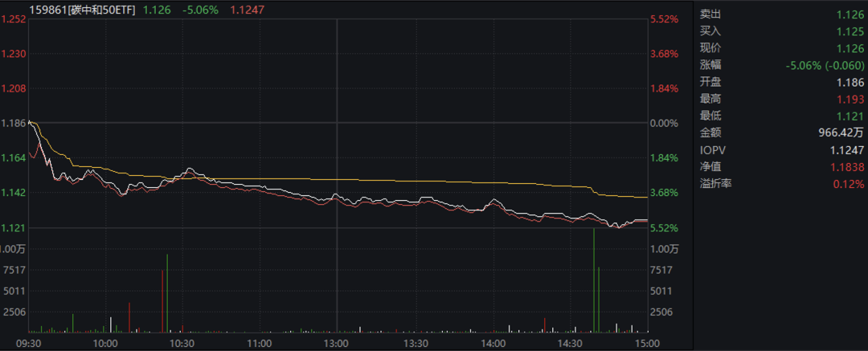This screenshot has height=351, width=868.
Task: Click the 0.00% right axis label
Action: point(664,123)
